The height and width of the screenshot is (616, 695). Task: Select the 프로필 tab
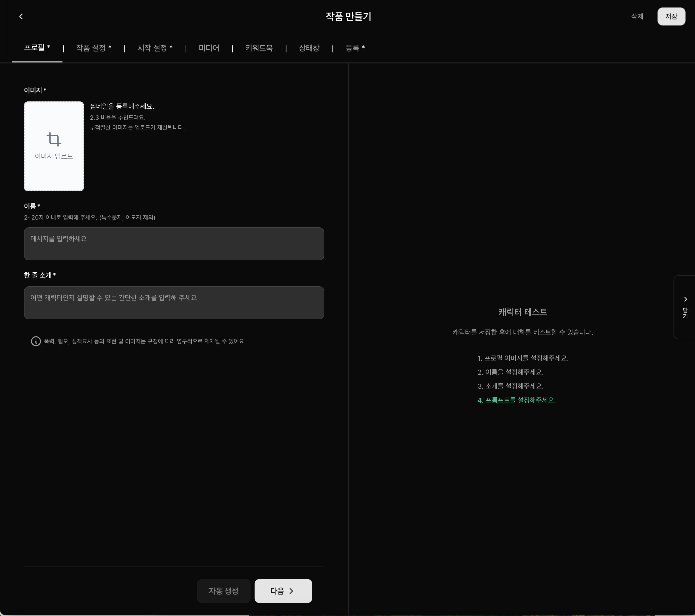(x=37, y=48)
